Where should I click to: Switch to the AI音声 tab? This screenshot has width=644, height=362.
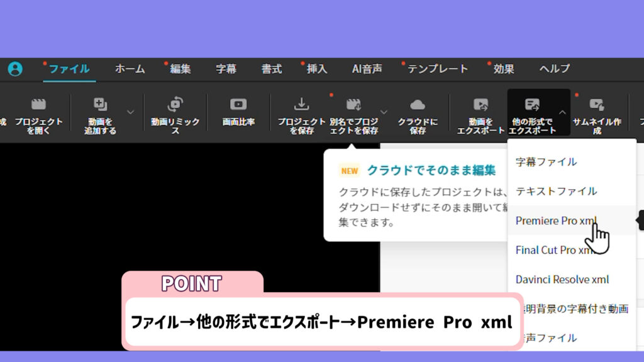pos(367,69)
